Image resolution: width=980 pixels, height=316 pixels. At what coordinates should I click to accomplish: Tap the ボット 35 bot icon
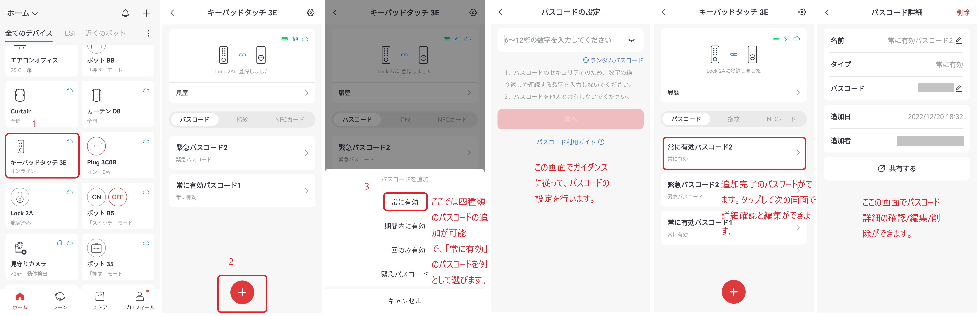click(97, 248)
